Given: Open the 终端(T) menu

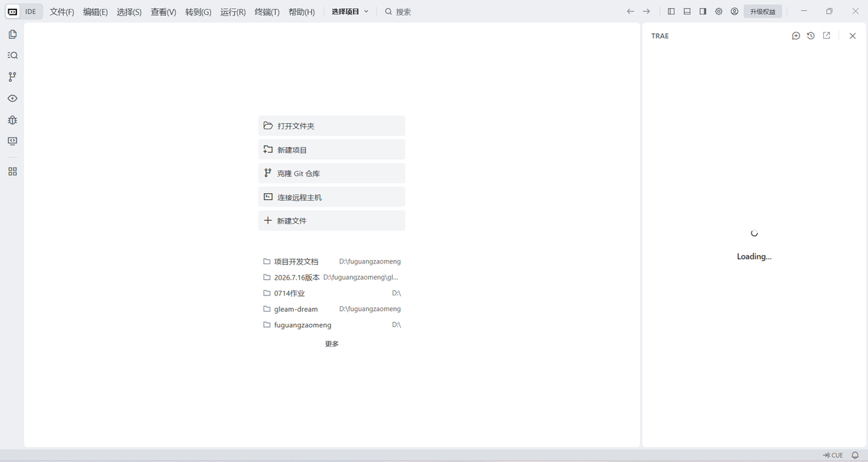Looking at the screenshot, I should point(267,12).
